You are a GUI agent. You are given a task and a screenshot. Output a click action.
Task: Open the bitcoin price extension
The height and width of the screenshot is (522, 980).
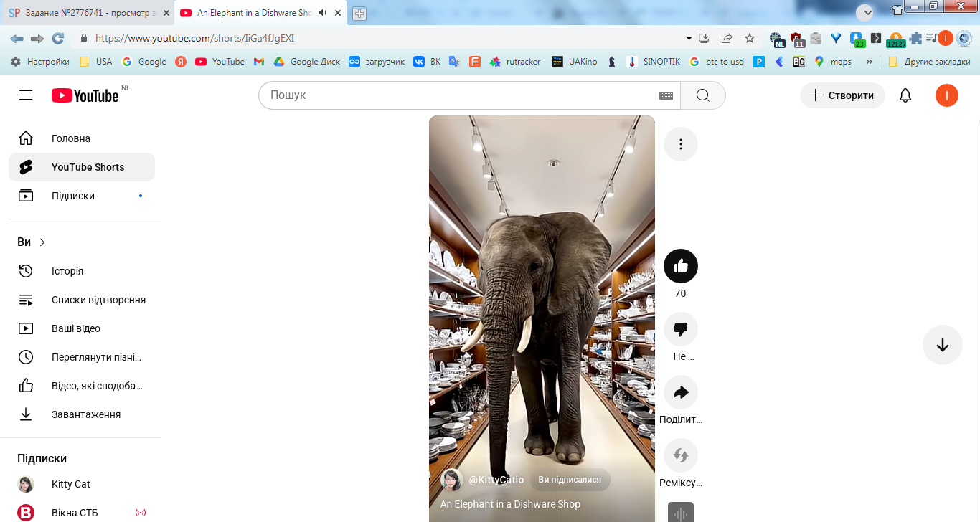895,39
